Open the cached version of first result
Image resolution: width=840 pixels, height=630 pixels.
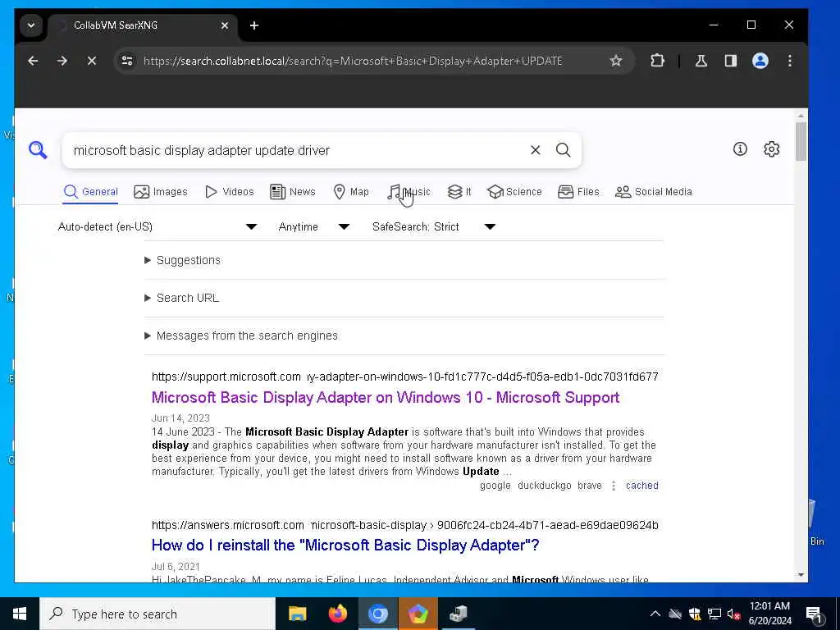[641, 486]
